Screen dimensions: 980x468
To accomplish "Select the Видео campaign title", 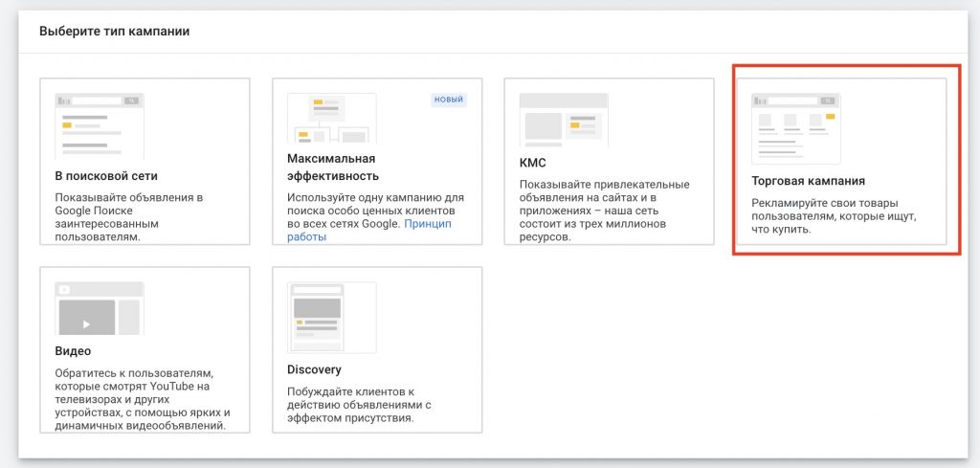I will (73, 350).
